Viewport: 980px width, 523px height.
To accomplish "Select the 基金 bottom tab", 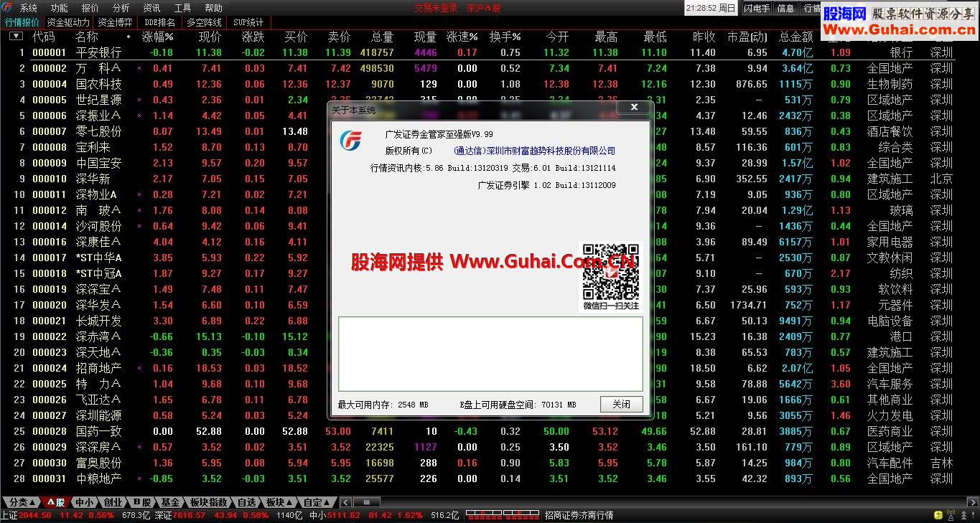I will click(170, 502).
